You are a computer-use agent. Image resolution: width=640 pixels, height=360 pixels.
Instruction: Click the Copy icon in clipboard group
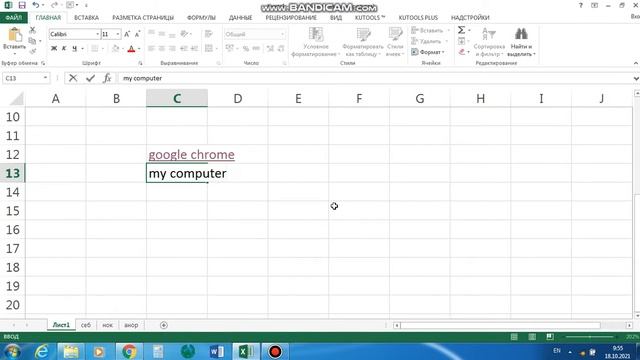(32, 41)
